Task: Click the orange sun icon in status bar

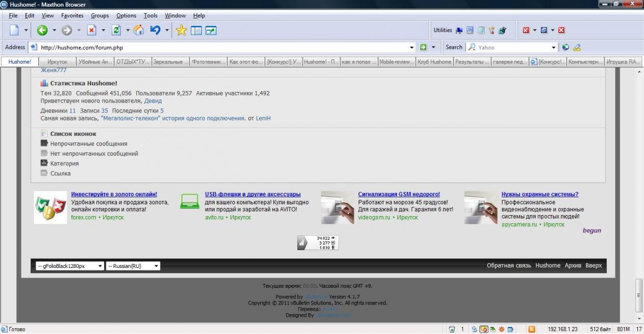Action: [x=501, y=329]
